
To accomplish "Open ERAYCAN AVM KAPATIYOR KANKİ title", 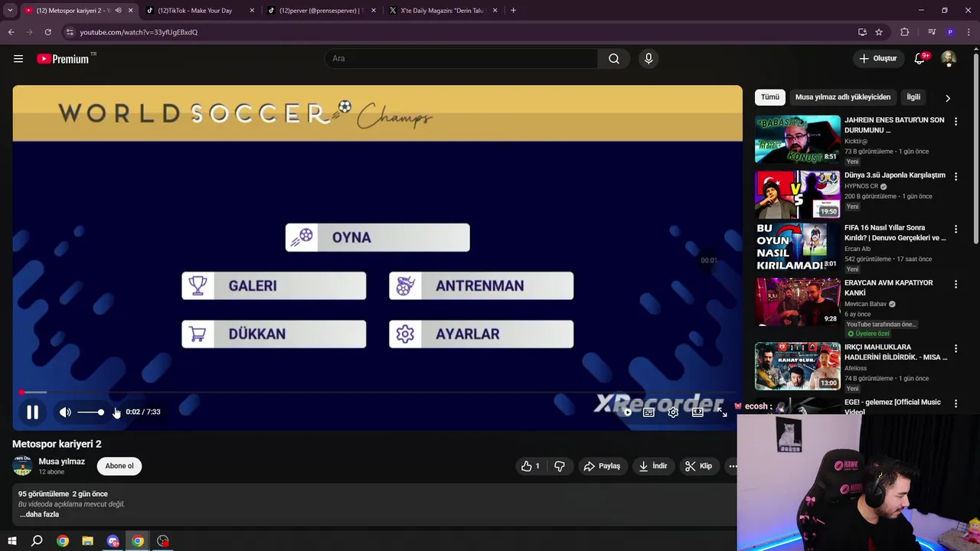I will tap(889, 288).
